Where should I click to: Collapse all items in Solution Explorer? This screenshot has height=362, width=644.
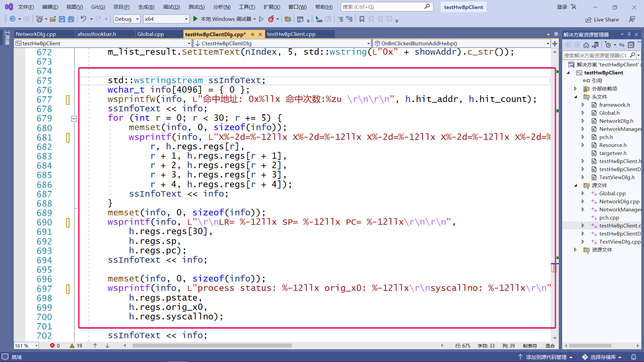point(631,45)
